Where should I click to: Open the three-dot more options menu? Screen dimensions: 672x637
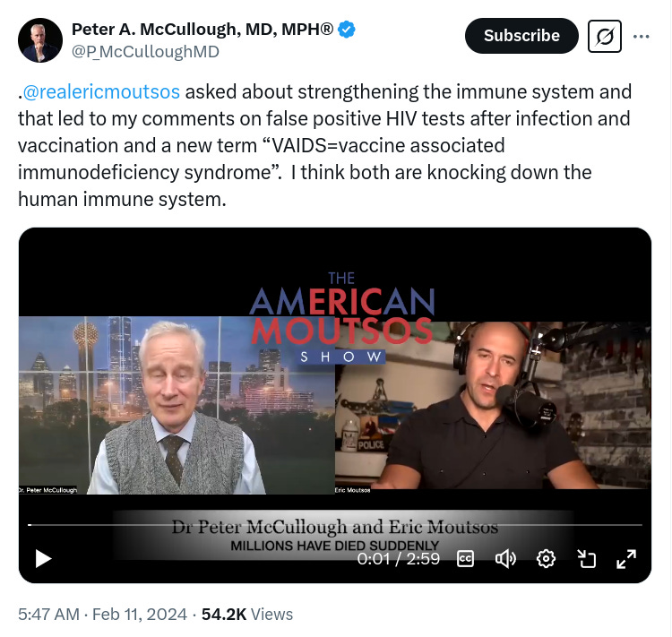click(x=642, y=37)
